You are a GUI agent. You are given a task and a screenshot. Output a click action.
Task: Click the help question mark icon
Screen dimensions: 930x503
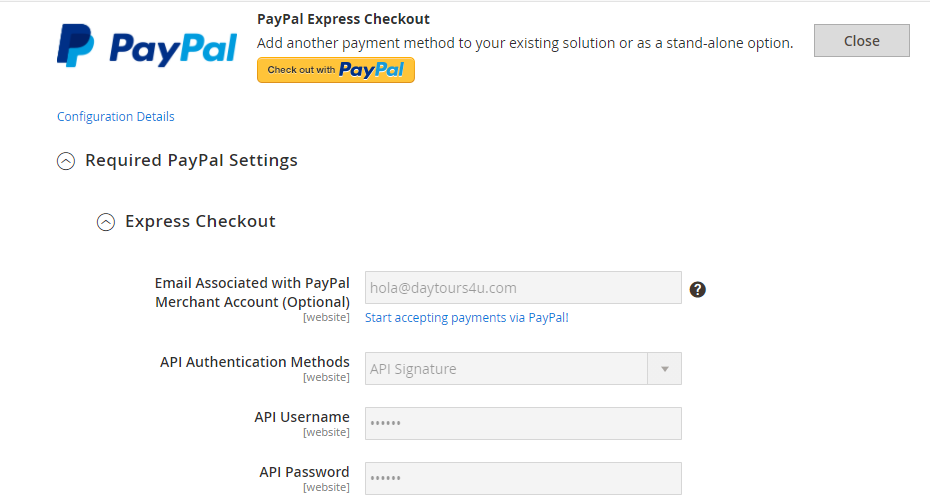tap(698, 289)
